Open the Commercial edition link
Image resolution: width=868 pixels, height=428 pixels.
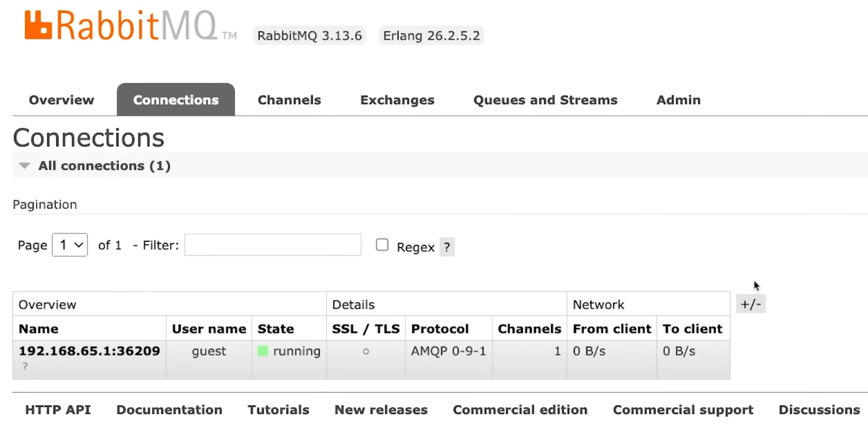point(520,410)
